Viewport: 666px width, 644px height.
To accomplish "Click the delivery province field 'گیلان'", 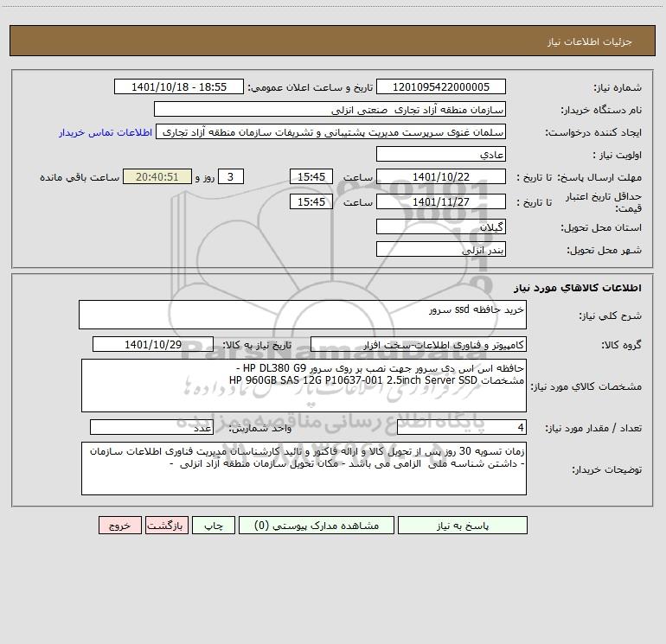I will pos(441,226).
